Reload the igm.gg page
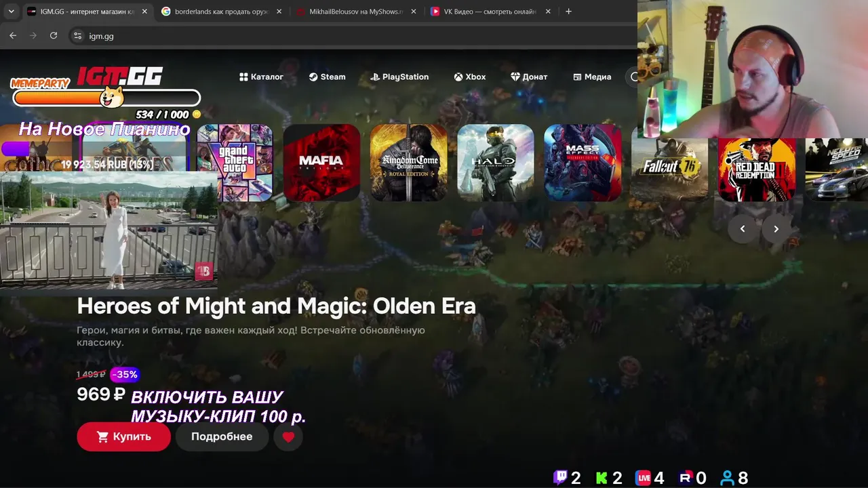This screenshot has height=488, width=868. click(x=54, y=36)
